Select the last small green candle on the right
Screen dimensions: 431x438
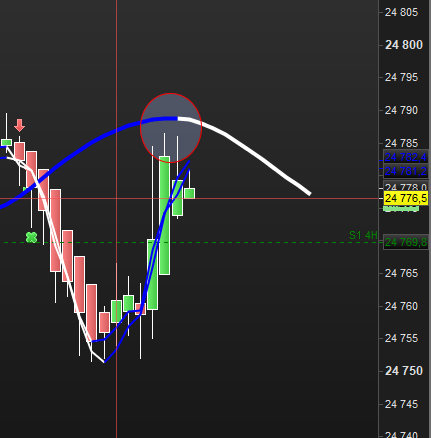[x=190, y=193]
